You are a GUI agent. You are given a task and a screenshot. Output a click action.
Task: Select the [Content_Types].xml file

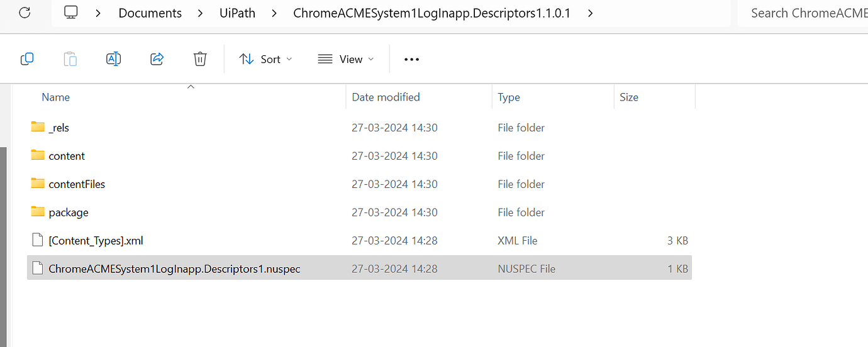(x=96, y=241)
